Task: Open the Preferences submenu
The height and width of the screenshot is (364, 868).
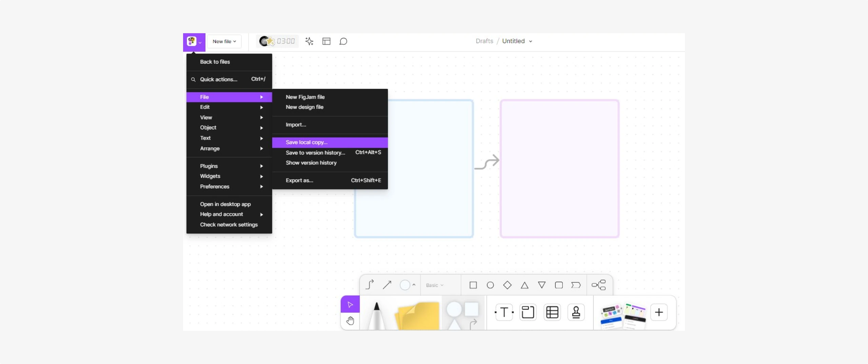Action: [x=229, y=187]
